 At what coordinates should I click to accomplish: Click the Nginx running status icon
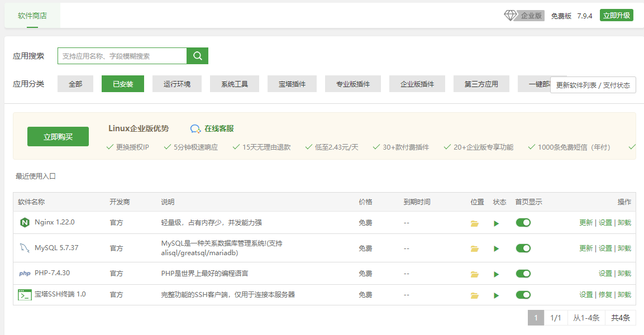tap(496, 223)
